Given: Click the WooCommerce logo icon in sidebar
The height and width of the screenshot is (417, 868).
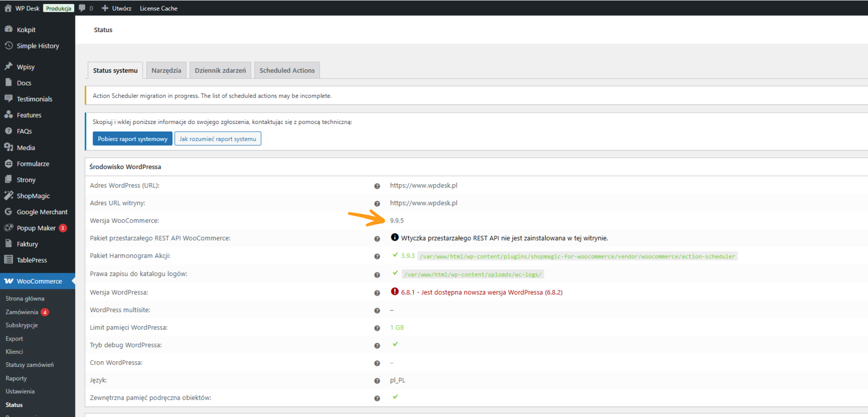Looking at the screenshot, I should [9, 281].
